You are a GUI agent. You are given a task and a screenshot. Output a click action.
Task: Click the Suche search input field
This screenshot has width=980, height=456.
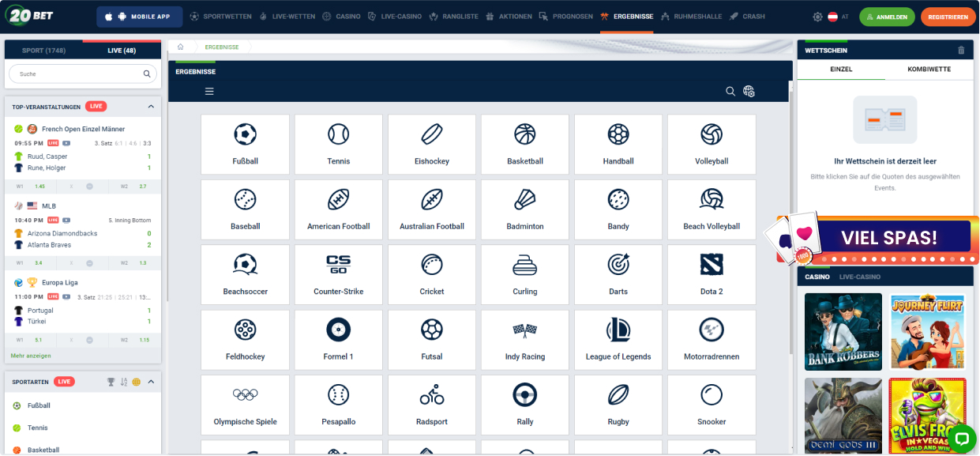coord(79,74)
